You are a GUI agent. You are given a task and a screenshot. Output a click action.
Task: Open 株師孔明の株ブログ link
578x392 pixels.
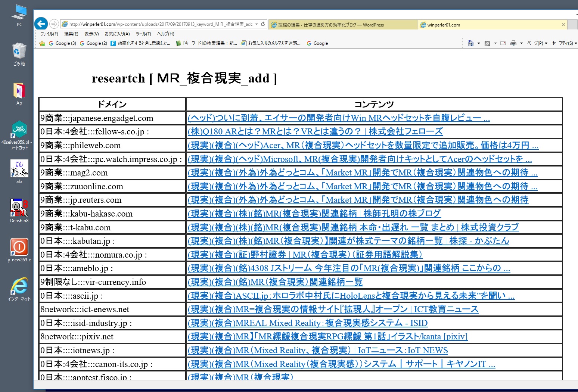tap(314, 214)
